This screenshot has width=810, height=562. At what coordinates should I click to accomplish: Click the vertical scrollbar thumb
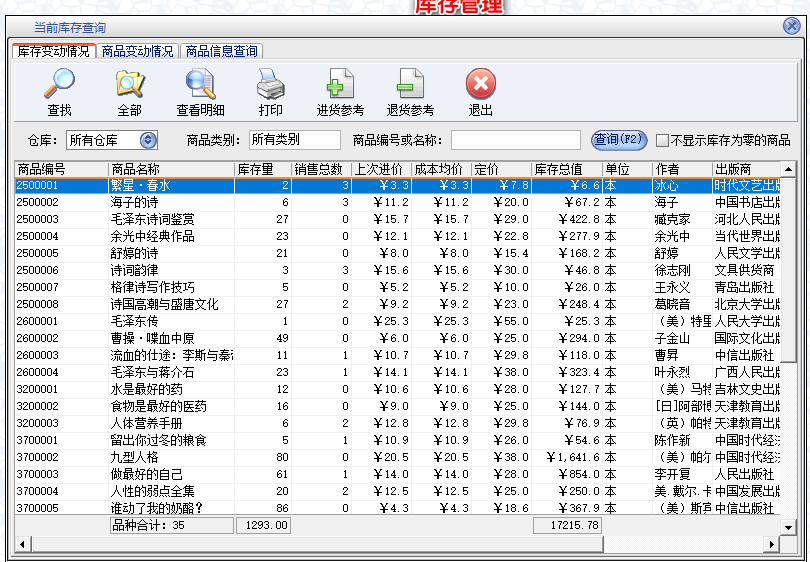coord(788,269)
